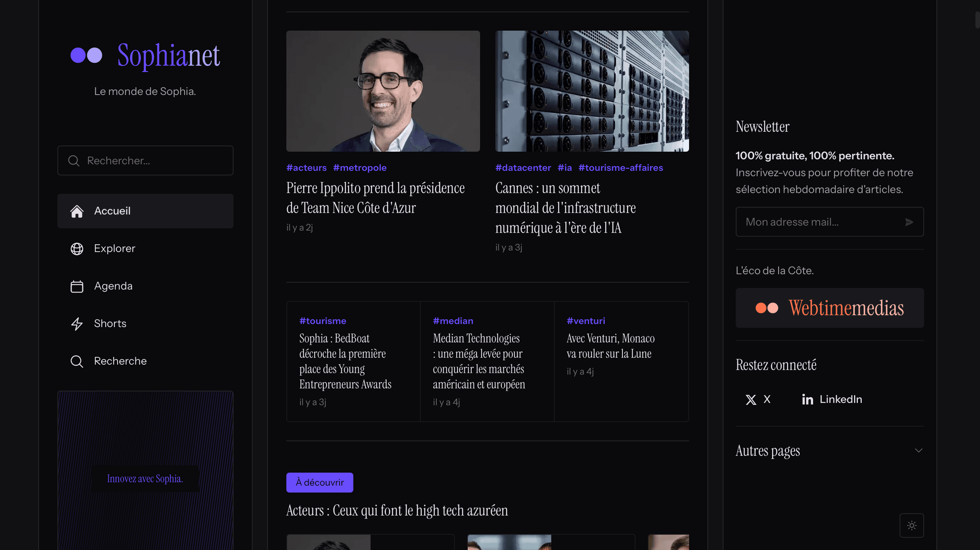Click the Agenda calendar icon

pyautogui.click(x=77, y=286)
